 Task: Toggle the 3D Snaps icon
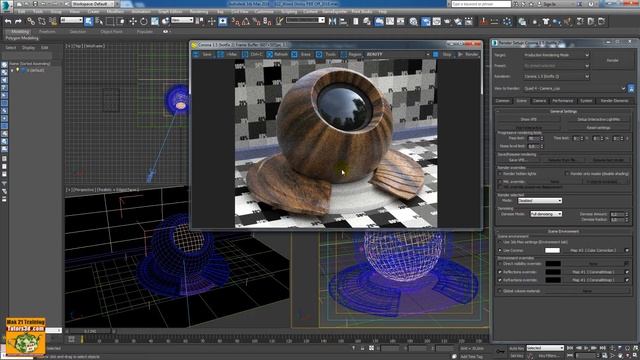coord(236,21)
